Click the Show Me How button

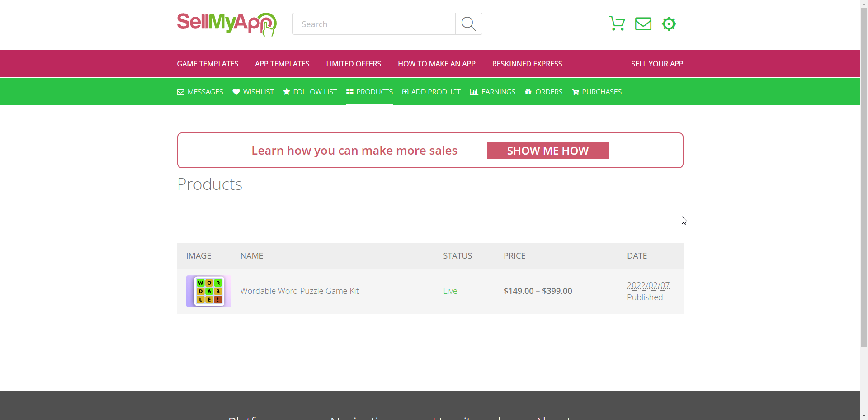tap(548, 151)
